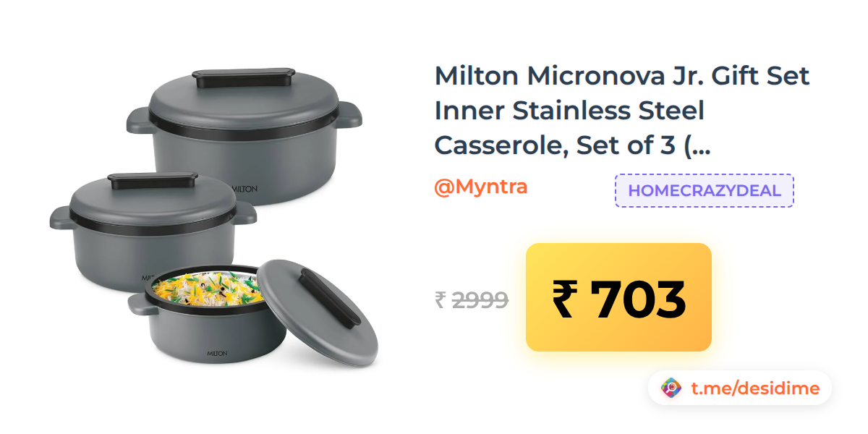
Task: Select the black lid handle of medium casserole
Action: coord(153,180)
